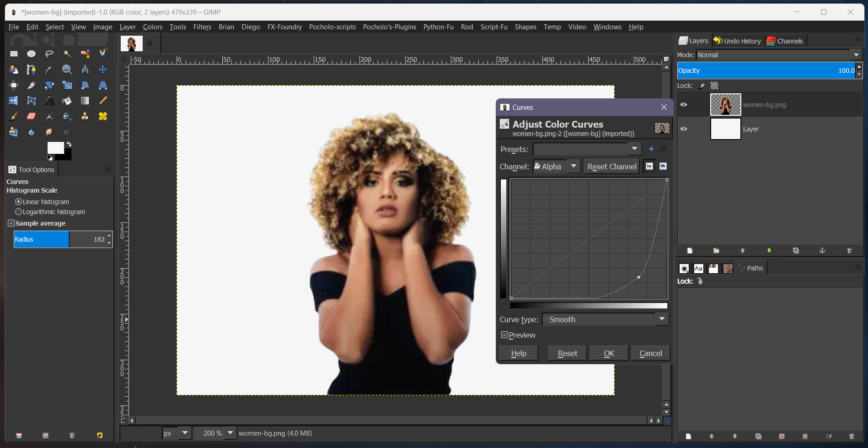Toggle lock path strokes in Paths panel

click(x=700, y=281)
